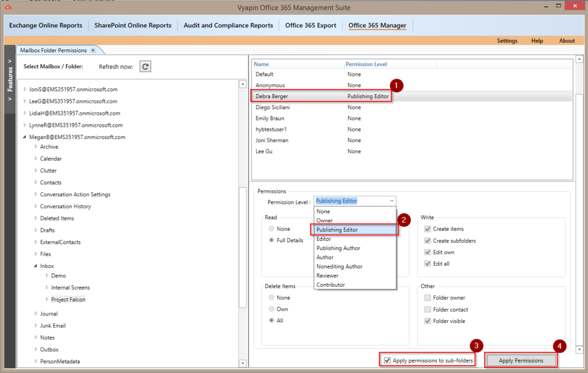This screenshot has height=373, width=588.
Task: Click the Refresh now icon button
Action: 145,67
